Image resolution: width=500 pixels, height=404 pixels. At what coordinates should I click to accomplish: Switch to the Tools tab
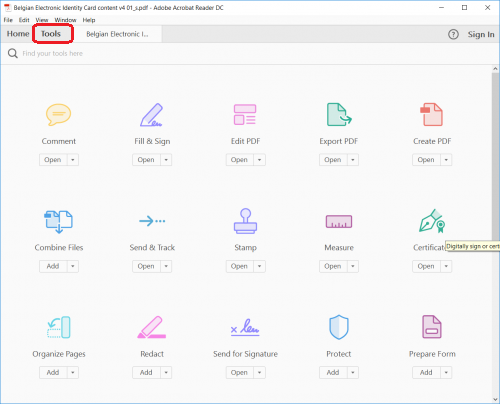click(51, 34)
